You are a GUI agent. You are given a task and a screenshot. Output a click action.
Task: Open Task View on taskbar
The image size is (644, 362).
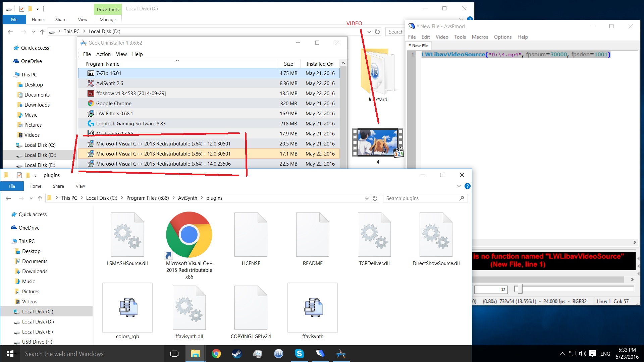click(x=174, y=354)
